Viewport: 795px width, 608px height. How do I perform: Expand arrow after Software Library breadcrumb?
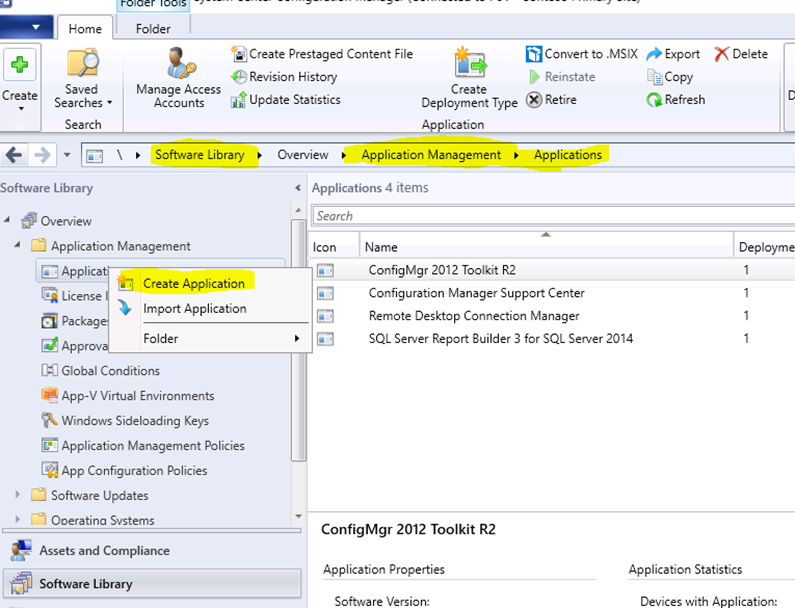point(260,155)
